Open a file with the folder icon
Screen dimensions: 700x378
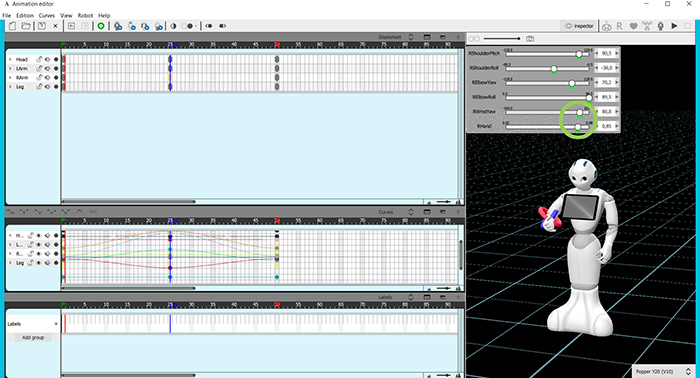click(x=26, y=26)
